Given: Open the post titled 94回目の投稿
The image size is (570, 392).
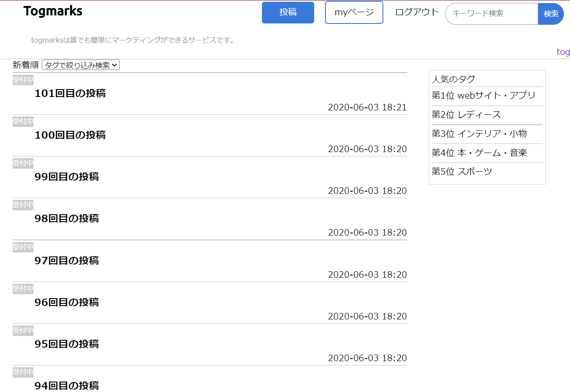Looking at the screenshot, I should point(67,386).
